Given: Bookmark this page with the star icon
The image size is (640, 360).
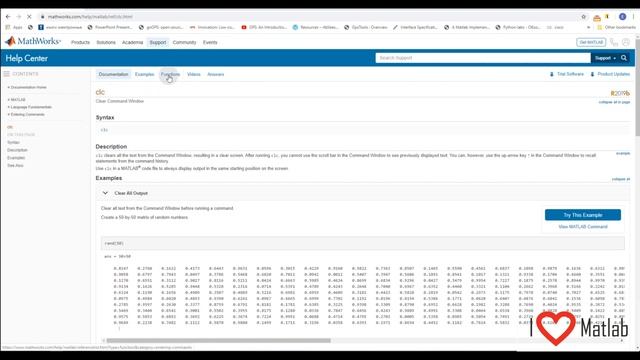Looking at the screenshot, I should click(583, 17).
